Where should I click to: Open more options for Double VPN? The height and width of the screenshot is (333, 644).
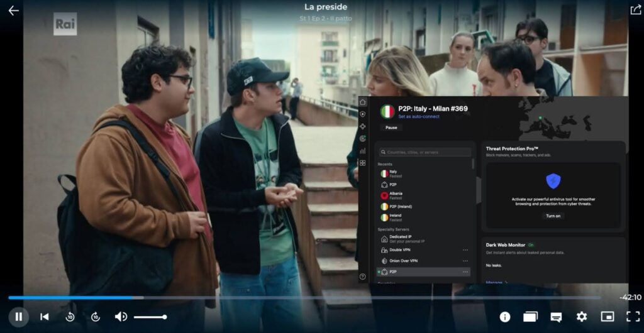coord(465,250)
